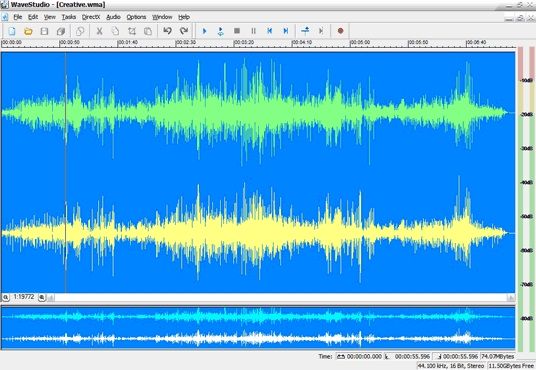Start playback with the Play button
This screenshot has height=370, width=536.
point(204,31)
